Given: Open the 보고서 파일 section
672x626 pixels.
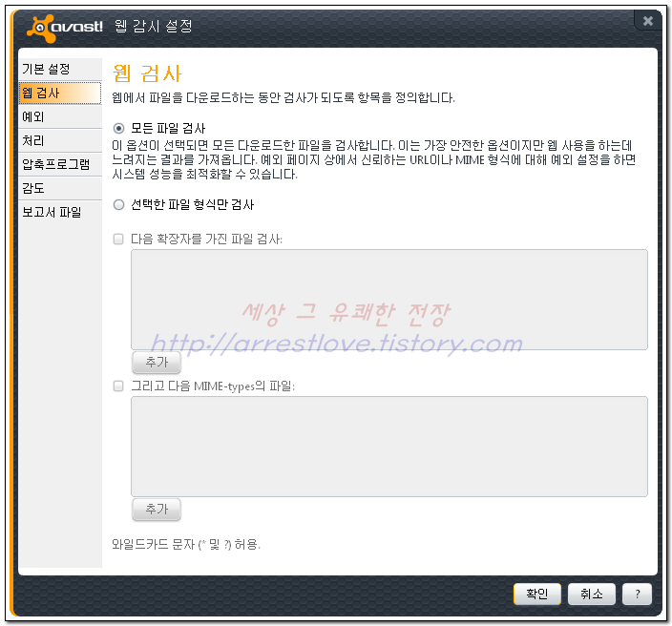Looking at the screenshot, I should (60, 213).
